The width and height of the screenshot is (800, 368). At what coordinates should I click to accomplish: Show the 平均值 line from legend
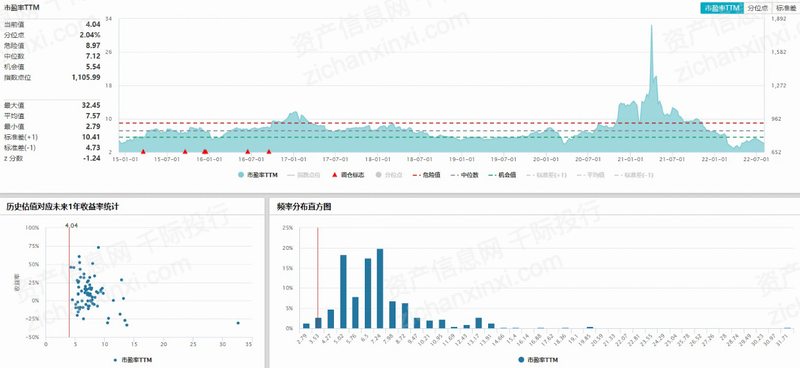[591, 175]
